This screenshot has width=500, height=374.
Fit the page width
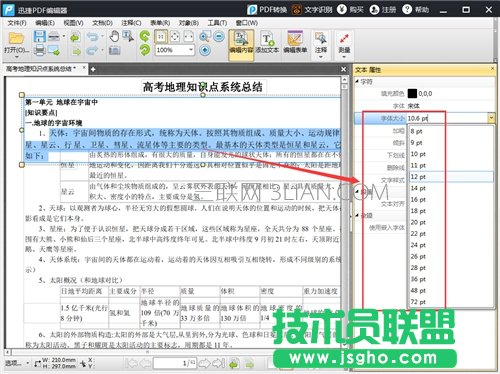coord(189,36)
